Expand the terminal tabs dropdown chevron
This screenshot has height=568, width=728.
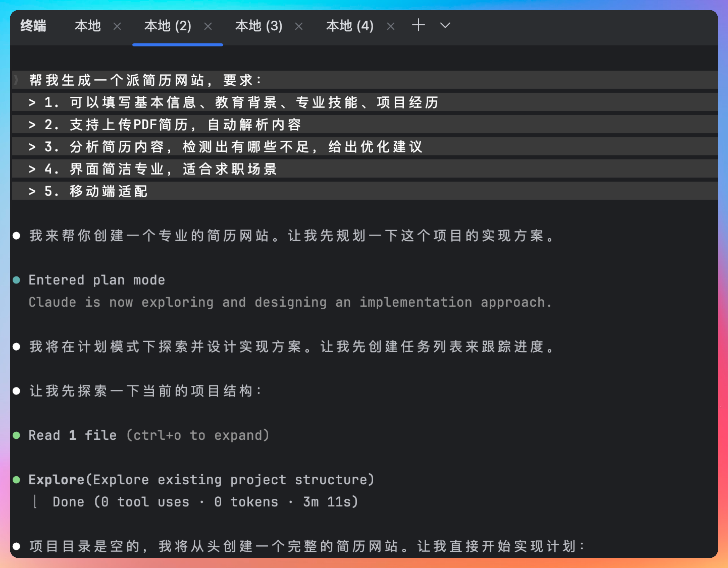(445, 26)
